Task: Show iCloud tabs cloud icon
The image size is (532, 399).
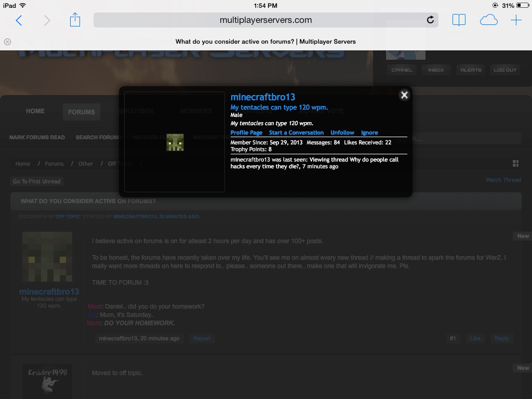Action: 488,20
